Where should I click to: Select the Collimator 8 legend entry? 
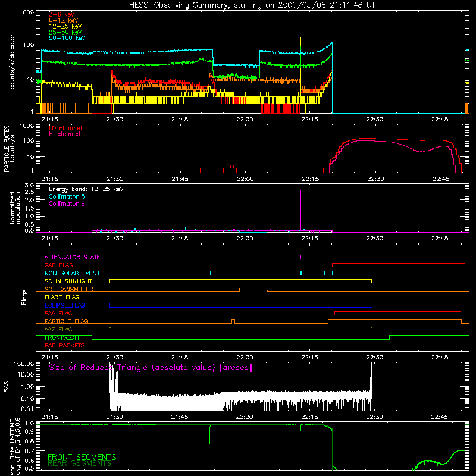[x=67, y=196]
